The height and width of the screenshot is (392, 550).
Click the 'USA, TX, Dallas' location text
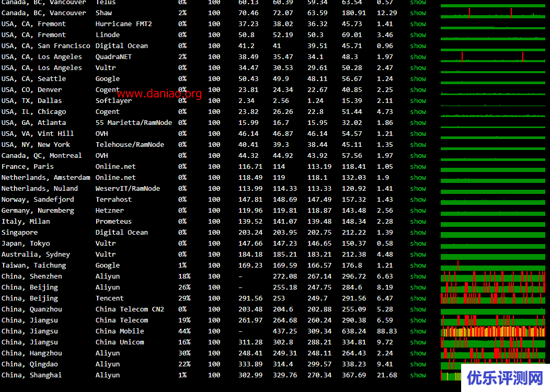31,101
